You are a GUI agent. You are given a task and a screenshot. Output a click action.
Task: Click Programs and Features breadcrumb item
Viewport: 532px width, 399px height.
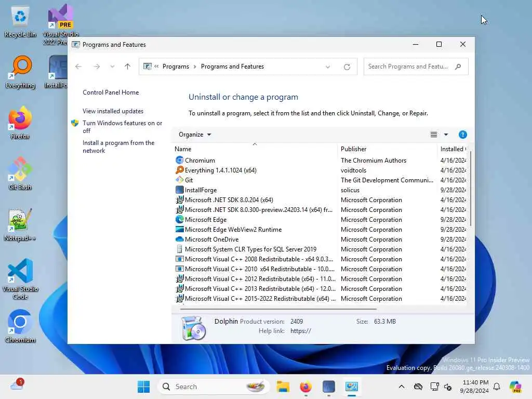[232, 66]
